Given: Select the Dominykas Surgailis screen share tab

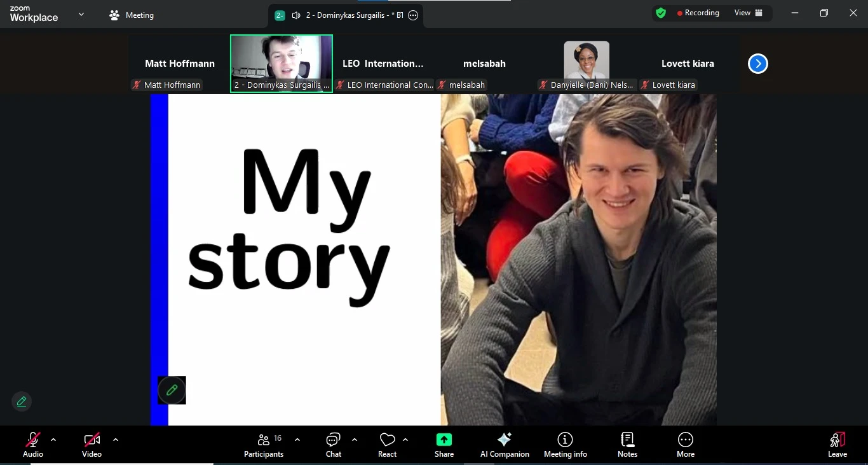Looking at the screenshot, I should tap(347, 15).
